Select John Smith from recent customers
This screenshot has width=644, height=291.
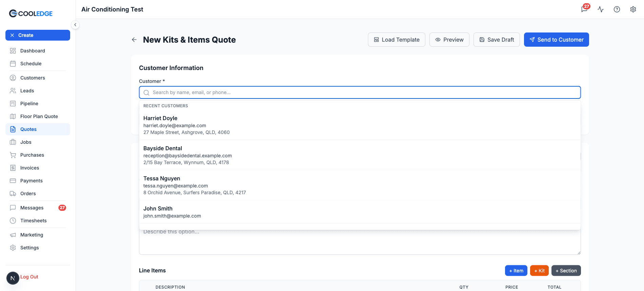[360, 212]
